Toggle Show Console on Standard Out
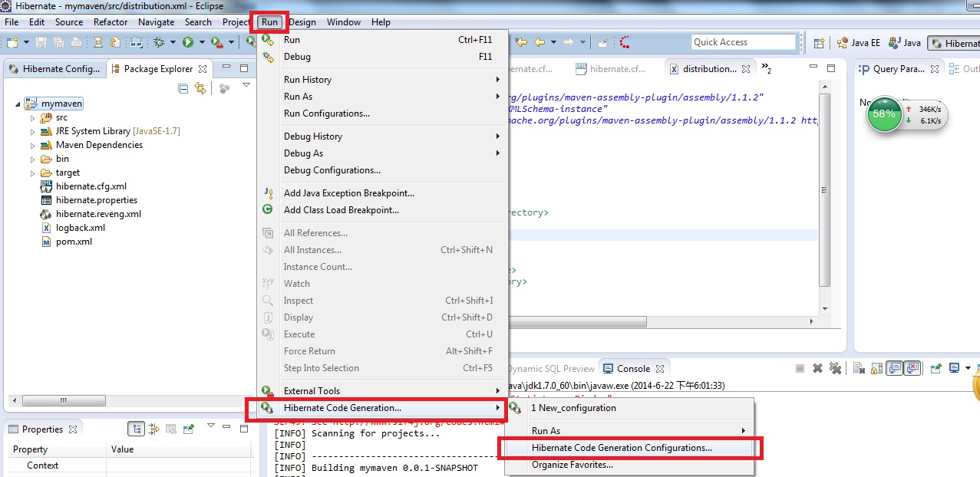Image resolution: width=980 pixels, height=477 pixels. pos(894,369)
